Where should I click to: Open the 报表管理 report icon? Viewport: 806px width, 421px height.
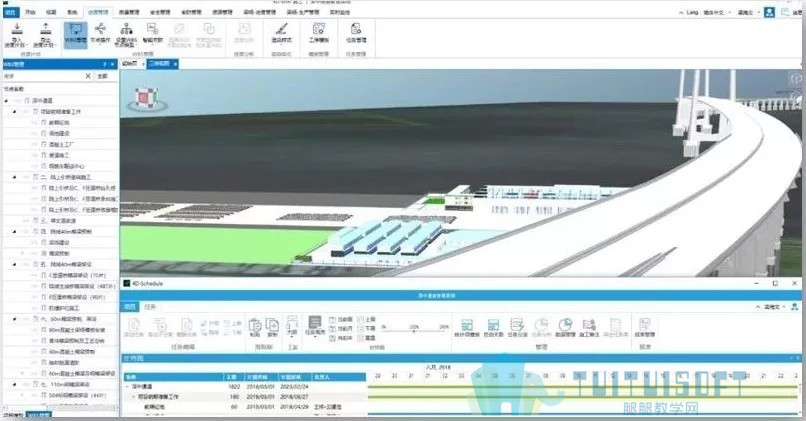tap(644, 325)
